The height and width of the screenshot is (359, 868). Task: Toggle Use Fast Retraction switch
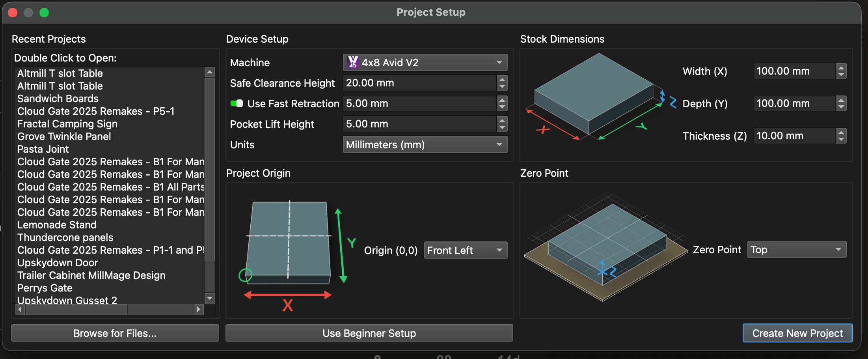[x=237, y=103]
